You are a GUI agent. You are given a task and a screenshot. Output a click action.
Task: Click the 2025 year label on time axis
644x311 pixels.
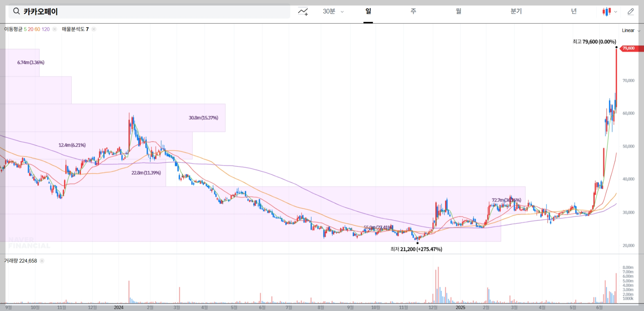coord(461,307)
